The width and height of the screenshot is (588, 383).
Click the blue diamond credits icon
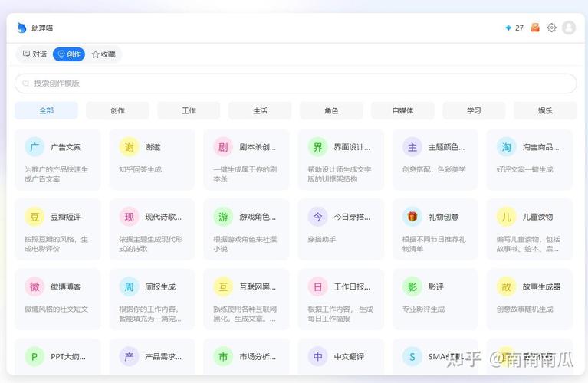(x=508, y=28)
